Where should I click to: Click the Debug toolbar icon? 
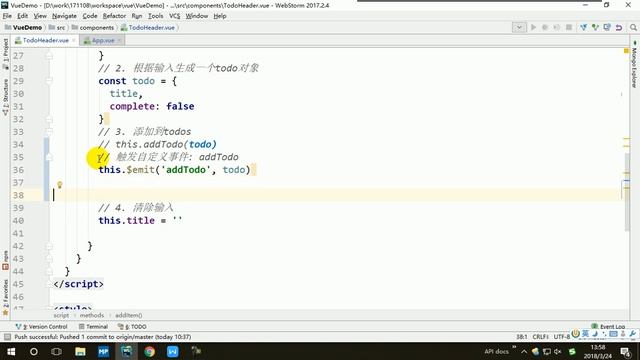click(544, 27)
